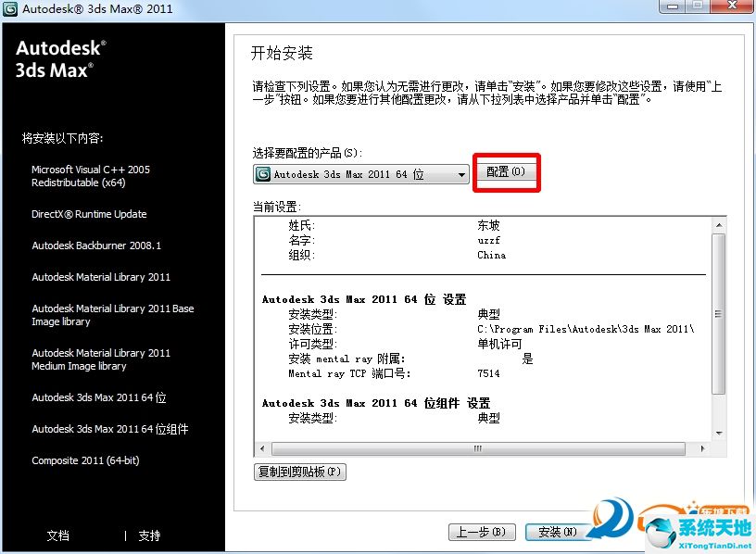Click 'Composite 2011 (64-bit)' sidebar entry

85,460
